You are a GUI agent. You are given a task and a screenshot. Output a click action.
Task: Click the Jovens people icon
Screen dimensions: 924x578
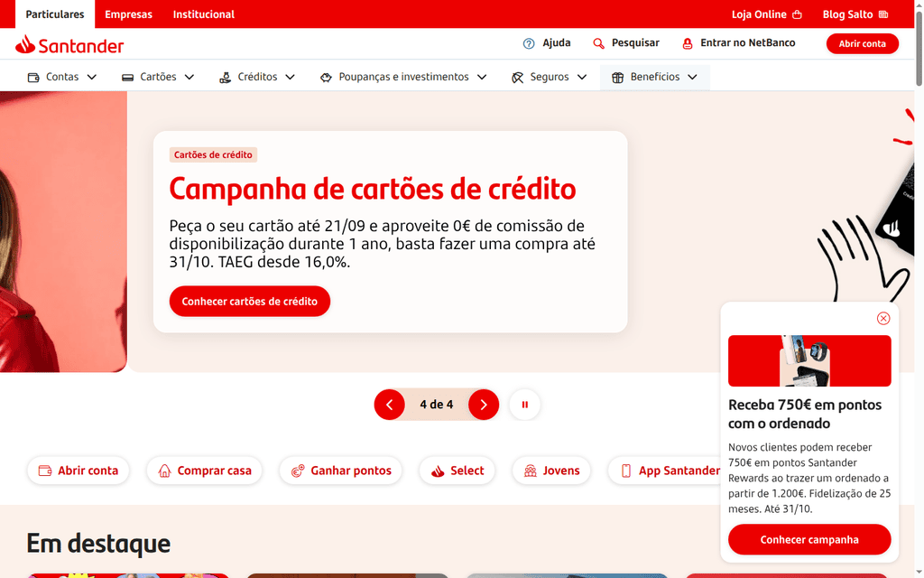531,471
